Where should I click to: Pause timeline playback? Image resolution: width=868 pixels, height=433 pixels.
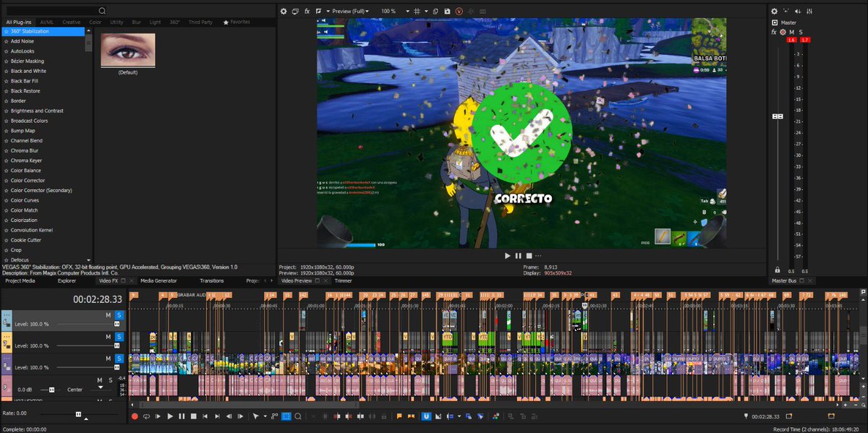pos(182,416)
